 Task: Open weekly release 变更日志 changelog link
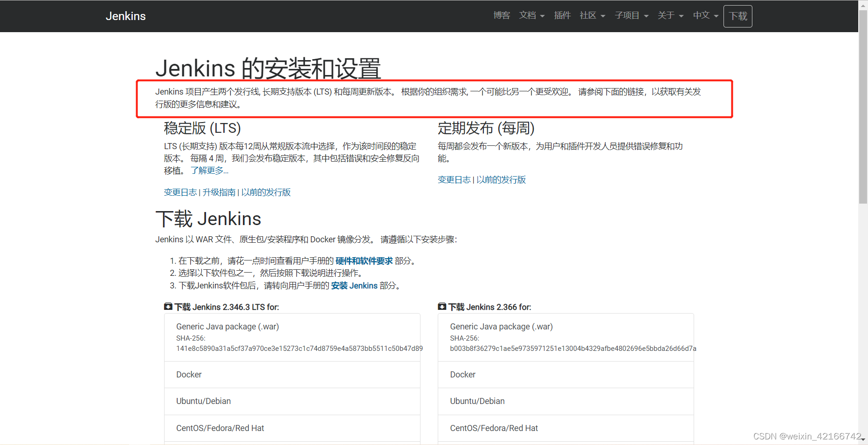pyautogui.click(x=454, y=180)
